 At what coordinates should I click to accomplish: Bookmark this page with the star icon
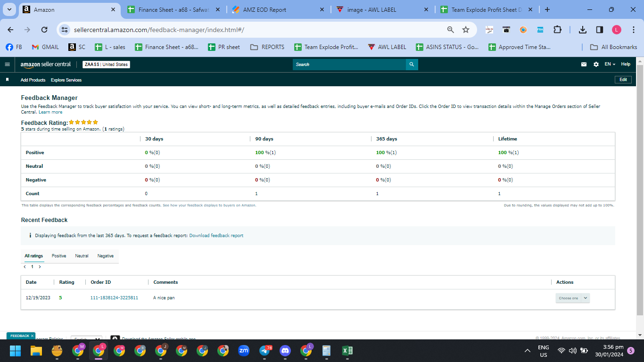coord(466,30)
